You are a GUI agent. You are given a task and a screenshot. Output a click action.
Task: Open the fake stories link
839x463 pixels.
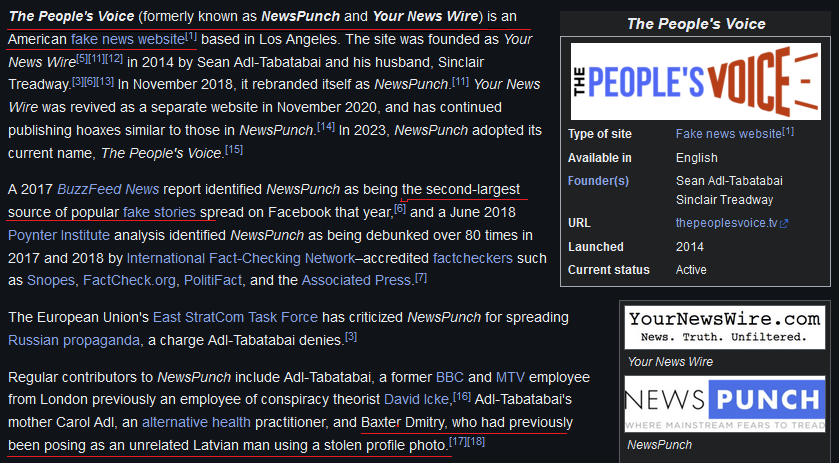click(159, 212)
